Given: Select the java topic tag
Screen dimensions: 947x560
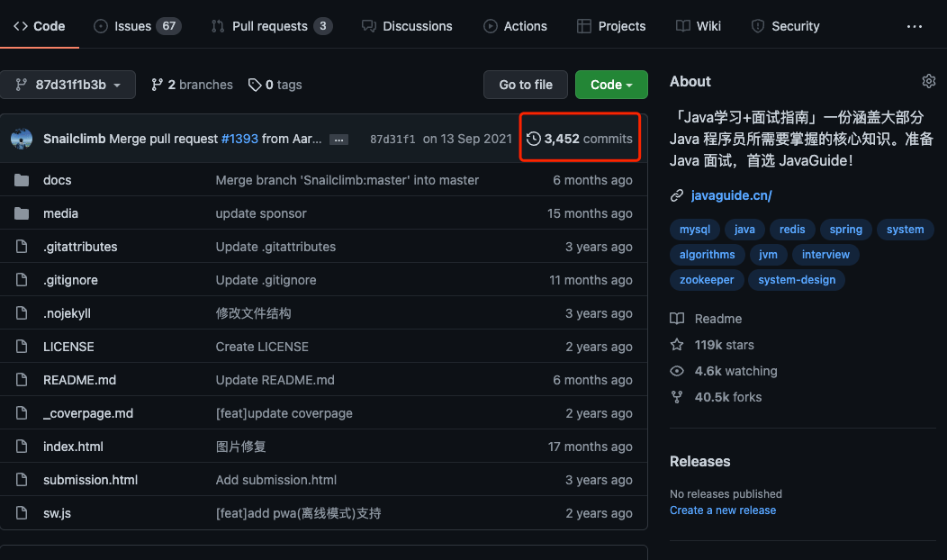Looking at the screenshot, I should [744, 229].
